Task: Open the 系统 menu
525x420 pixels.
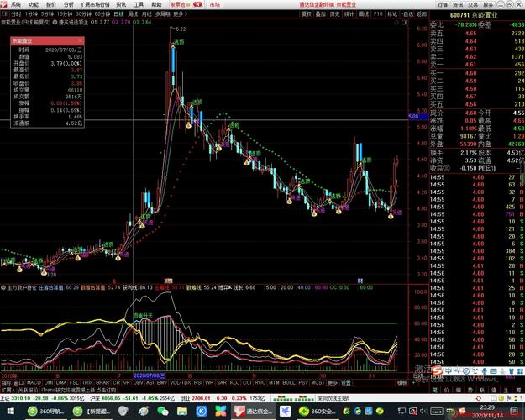Action: (x=16, y=4)
